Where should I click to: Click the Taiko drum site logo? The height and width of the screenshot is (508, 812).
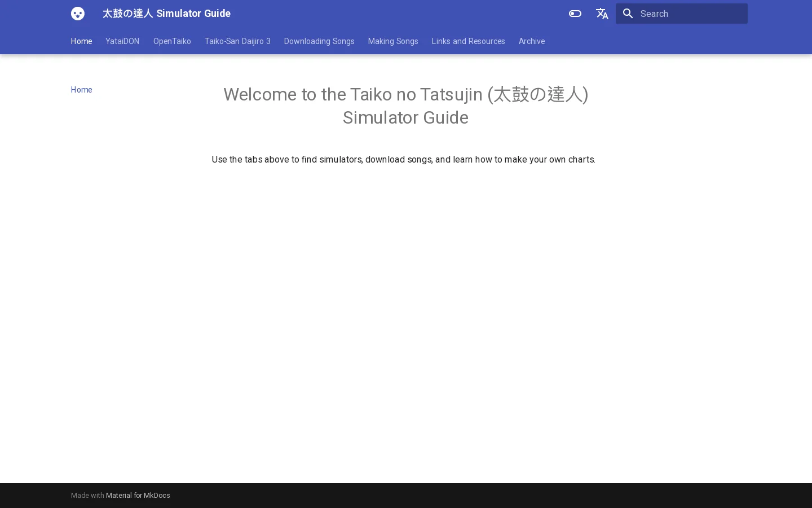[78, 14]
